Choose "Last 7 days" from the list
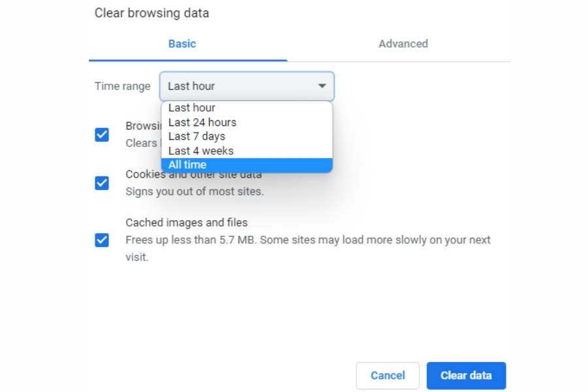The width and height of the screenshot is (588, 392). click(x=196, y=137)
